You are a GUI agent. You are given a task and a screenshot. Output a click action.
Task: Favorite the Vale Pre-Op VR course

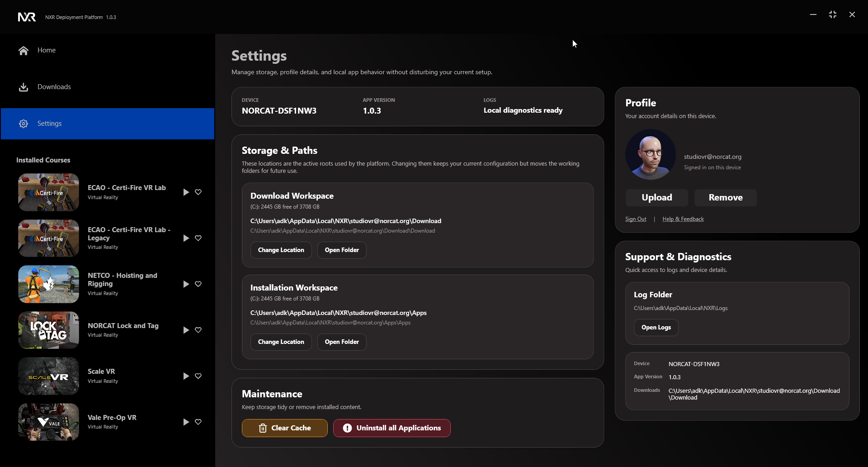click(198, 422)
